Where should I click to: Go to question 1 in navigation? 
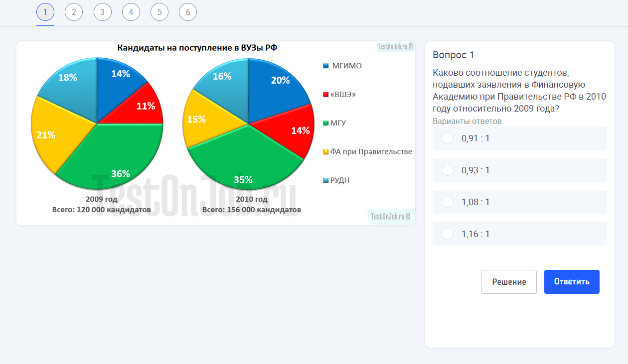pyautogui.click(x=45, y=12)
